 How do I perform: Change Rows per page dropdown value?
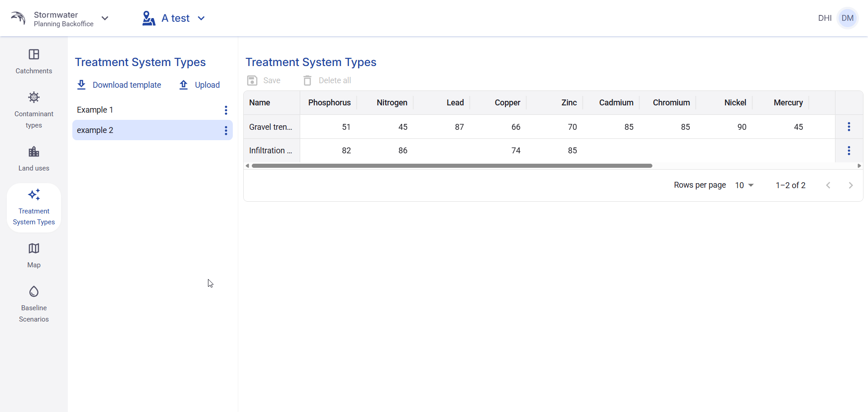[x=744, y=185]
